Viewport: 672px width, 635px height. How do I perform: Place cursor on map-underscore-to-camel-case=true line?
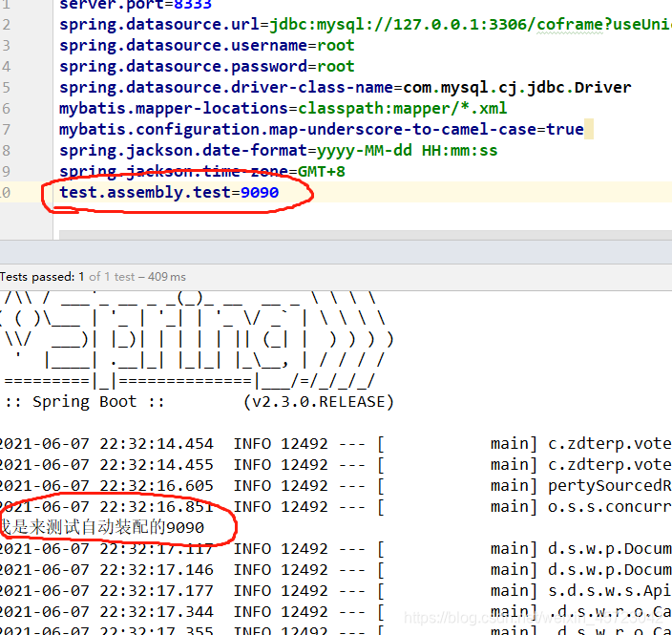click(x=322, y=130)
